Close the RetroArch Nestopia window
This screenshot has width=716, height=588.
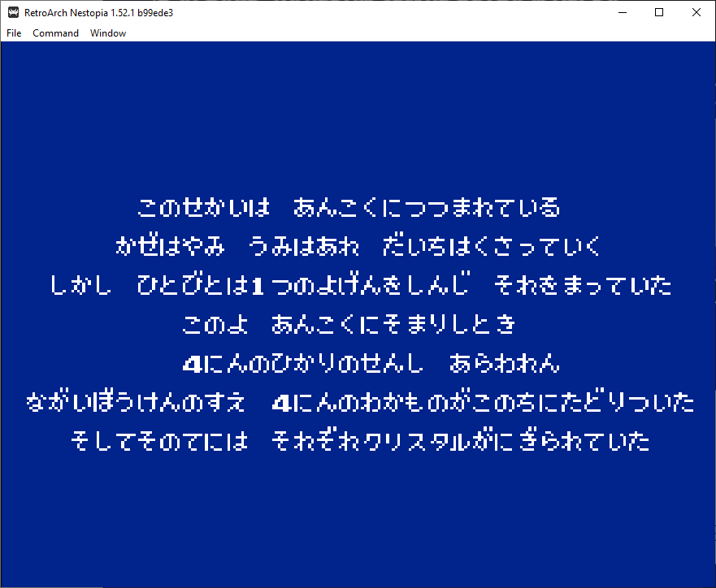click(696, 12)
